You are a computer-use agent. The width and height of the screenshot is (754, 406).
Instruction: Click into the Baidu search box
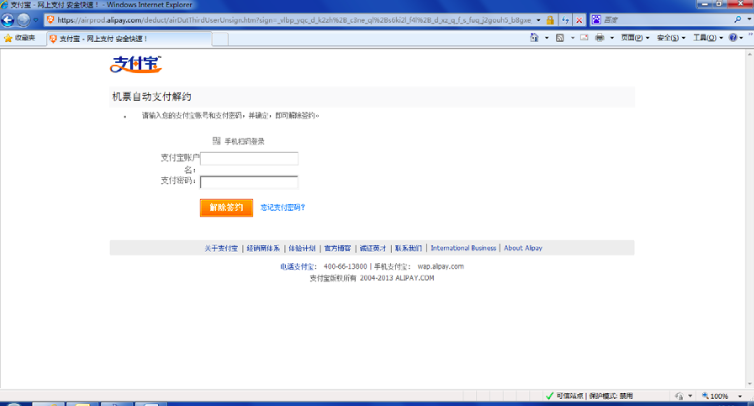tap(666, 20)
